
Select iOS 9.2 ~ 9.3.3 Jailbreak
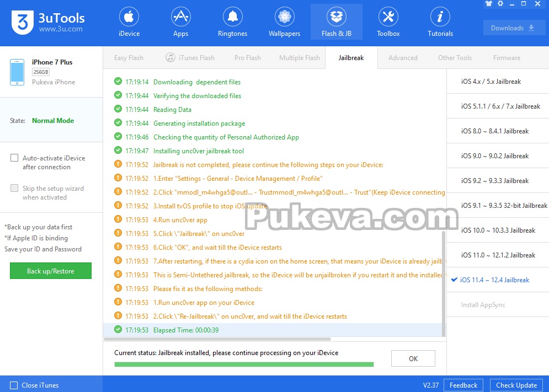497,180
